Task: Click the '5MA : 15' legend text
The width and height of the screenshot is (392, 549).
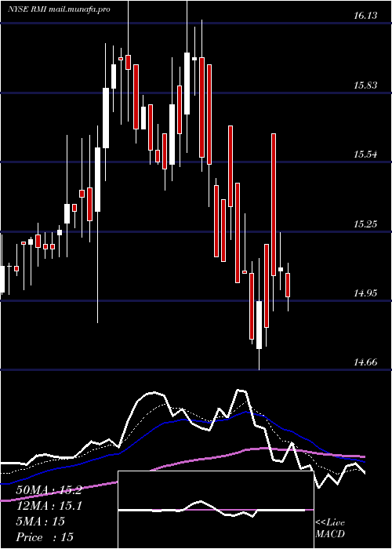Action: [x=41, y=522]
